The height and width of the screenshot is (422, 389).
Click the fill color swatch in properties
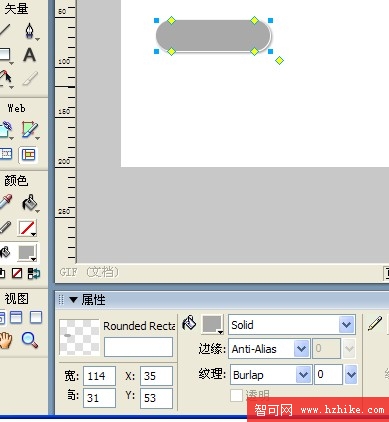pos(212,324)
